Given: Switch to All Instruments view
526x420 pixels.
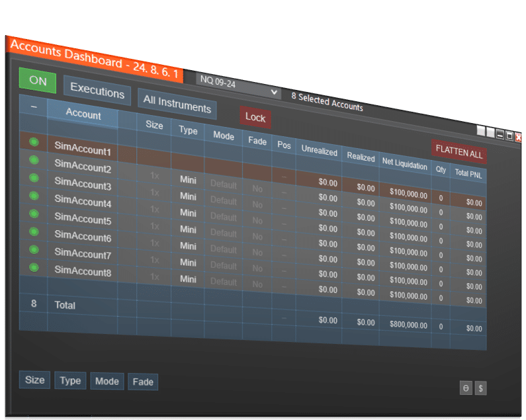Looking at the screenshot, I should click(177, 106).
